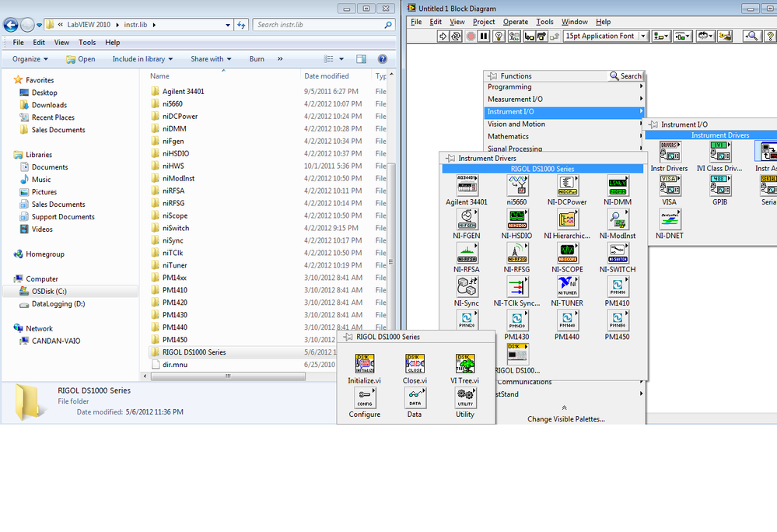Click the Pause button in LabVIEW toolbar

point(484,36)
